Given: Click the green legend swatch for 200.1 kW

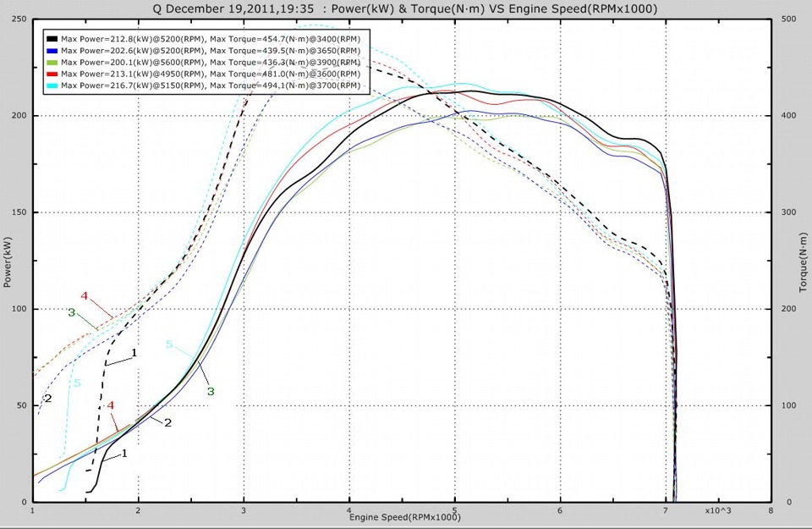Looking at the screenshot, I should [x=52, y=63].
